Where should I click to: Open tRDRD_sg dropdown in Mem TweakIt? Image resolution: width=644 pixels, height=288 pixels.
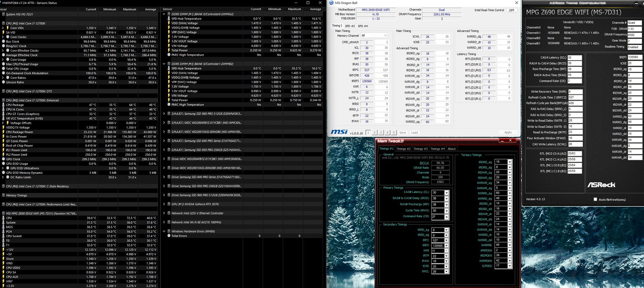(x=511, y=162)
